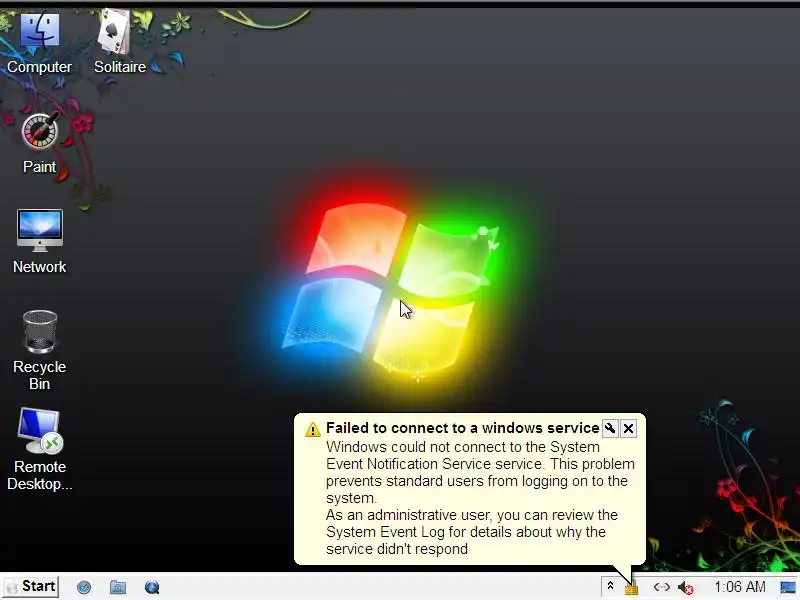Click the yellow tray icon under the balloon

tap(632, 589)
